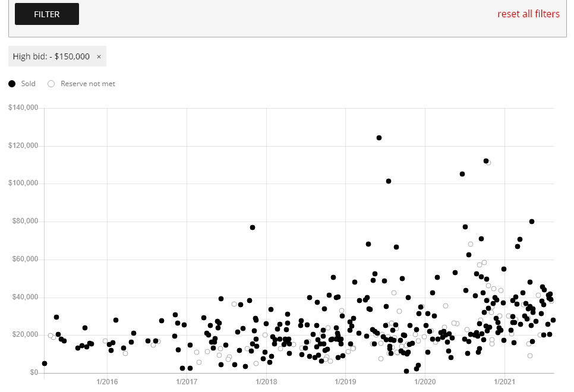Select the first sold point near $5,000 in 2015
This screenshot has width=574, height=392.
tap(45, 363)
